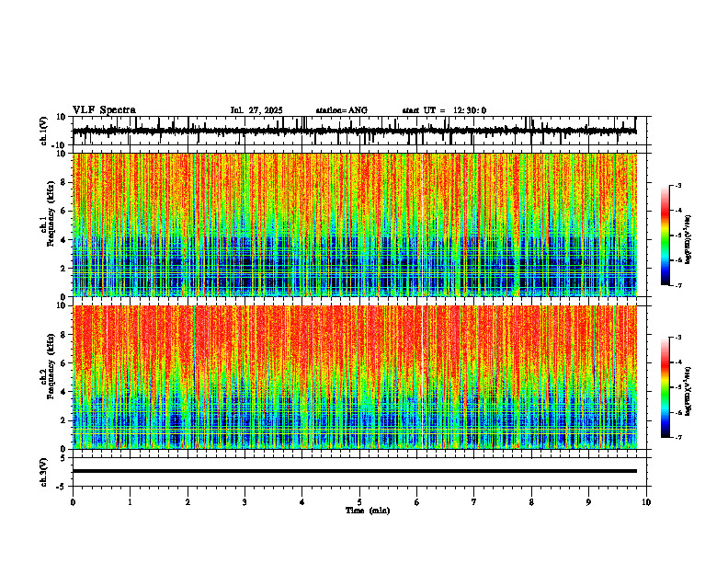This screenshot has height=563, width=728.
Task: Click the "Time (min)" x-axis label
Action: coord(368,511)
